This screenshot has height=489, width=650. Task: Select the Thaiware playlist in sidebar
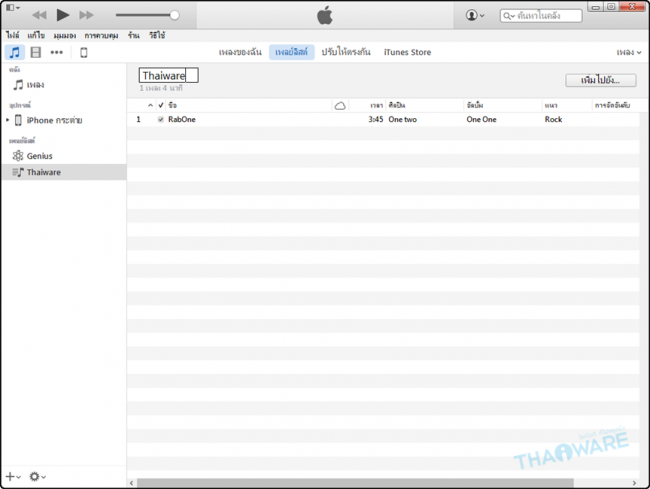point(63,172)
